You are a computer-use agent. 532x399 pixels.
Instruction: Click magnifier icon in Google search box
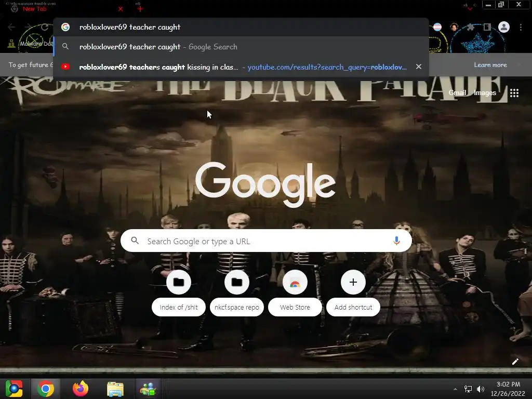(x=135, y=241)
